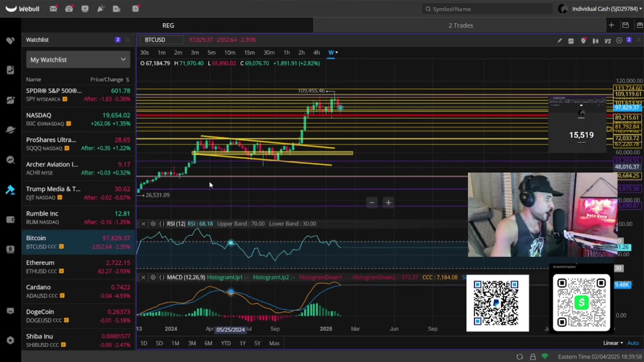
Task: Open the top icon in left sidebar
Action: click(10, 40)
